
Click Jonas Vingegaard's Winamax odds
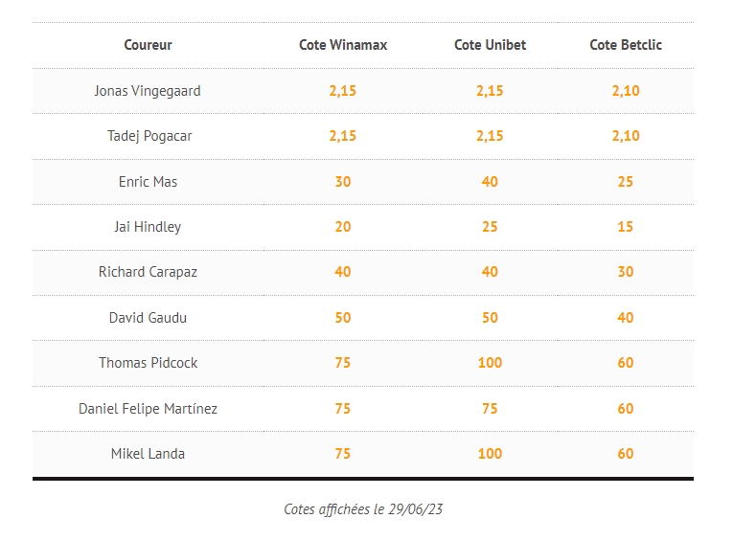343,91
